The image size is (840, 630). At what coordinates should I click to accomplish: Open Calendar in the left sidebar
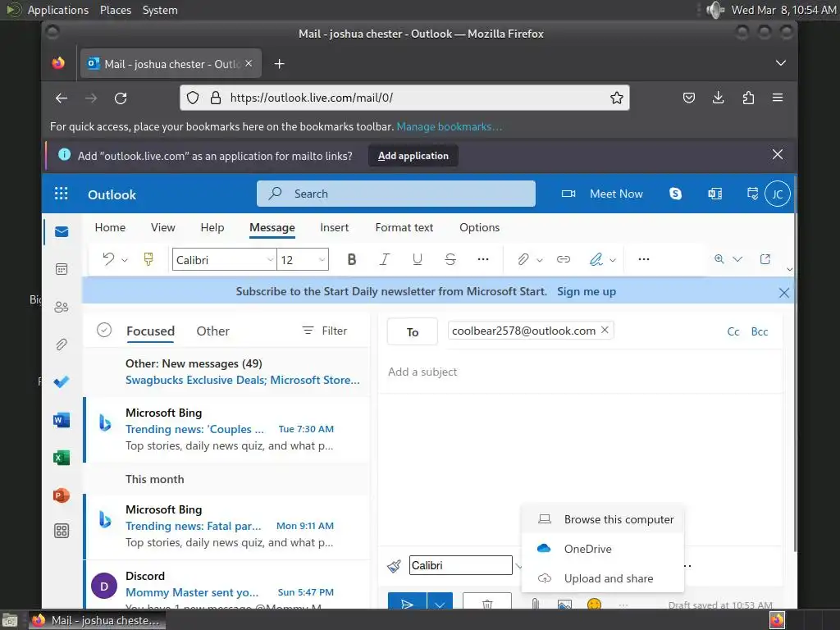pyautogui.click(x=62, y=269)
